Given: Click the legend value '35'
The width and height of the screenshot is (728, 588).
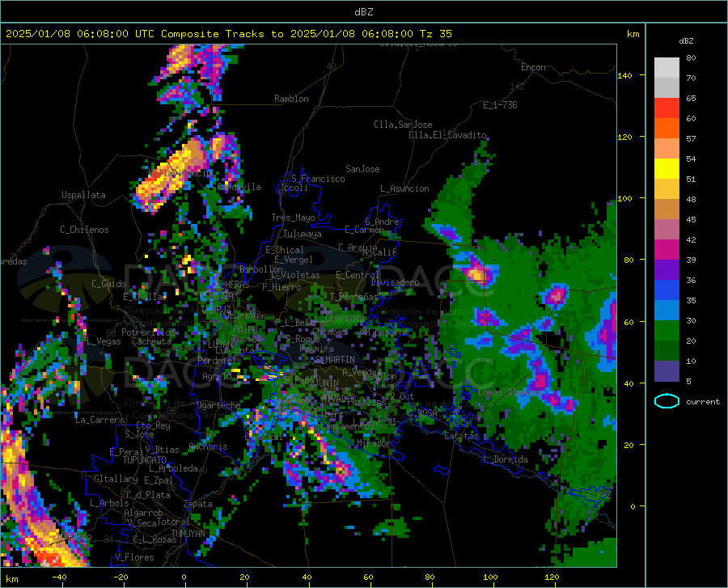Looking at the screenshot, I should point(691,301).
